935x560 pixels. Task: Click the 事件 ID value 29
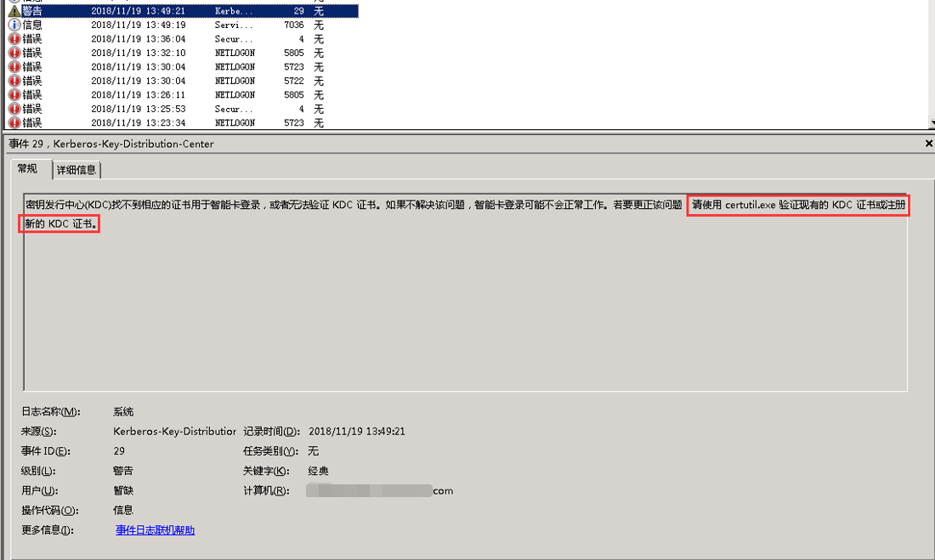pos(119,451)
